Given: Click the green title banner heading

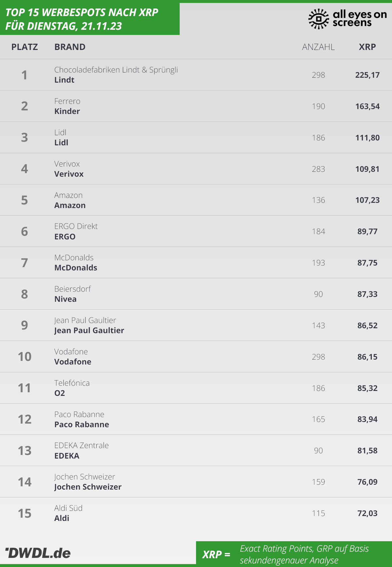Looking at the screenshot, I should [x=82, y=19].
